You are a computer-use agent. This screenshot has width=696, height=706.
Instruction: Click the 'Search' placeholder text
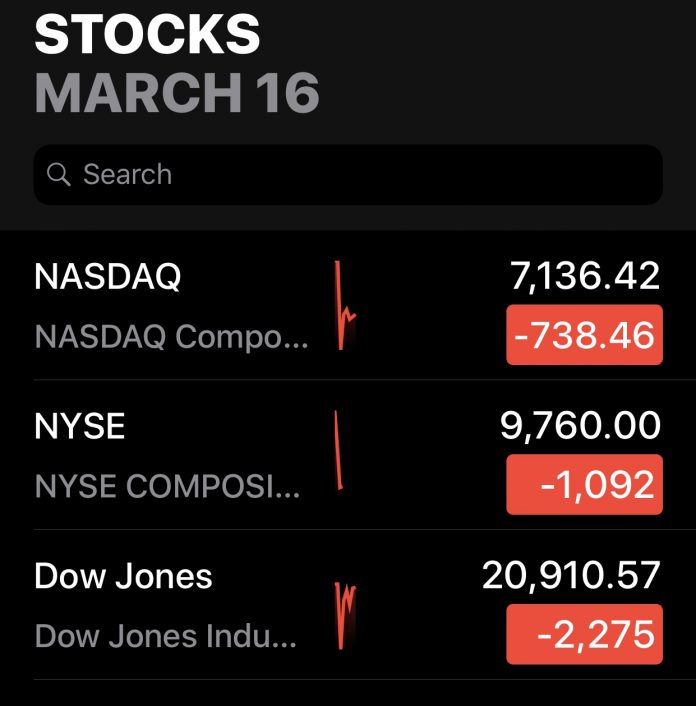[x=127, y=175]
